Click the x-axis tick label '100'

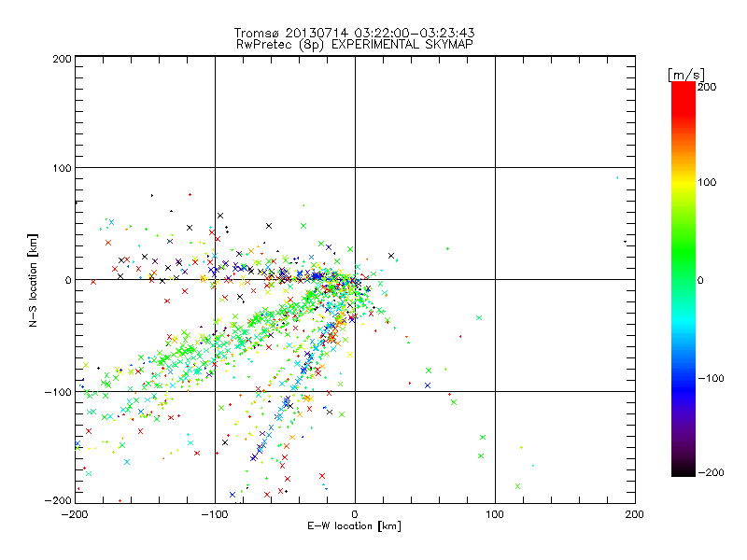tap(495, 515)
